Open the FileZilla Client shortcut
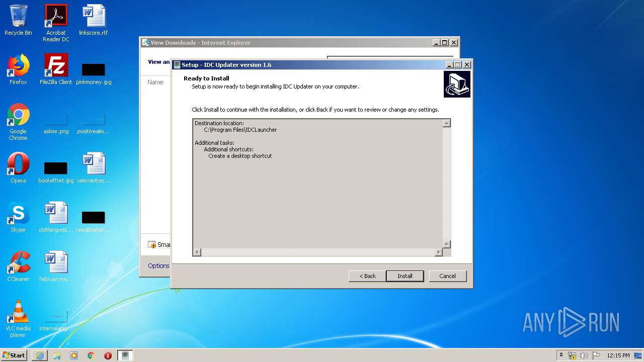This screenshot has height=362, width=644. pos(56,69)
